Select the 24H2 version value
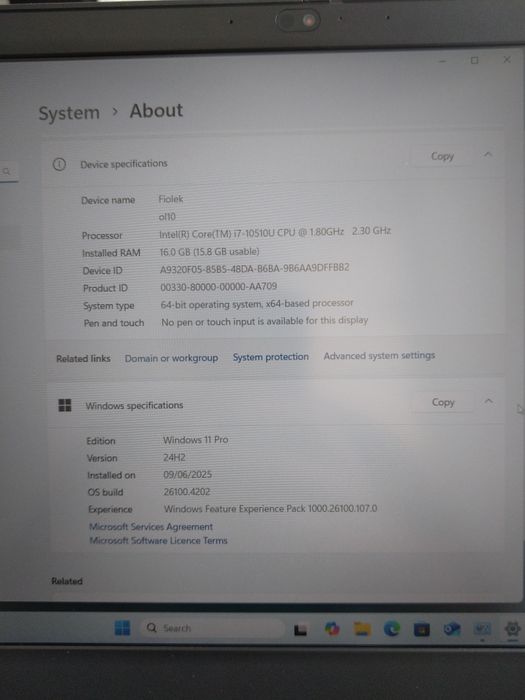 pyautogui.click(x=174, y=458)
